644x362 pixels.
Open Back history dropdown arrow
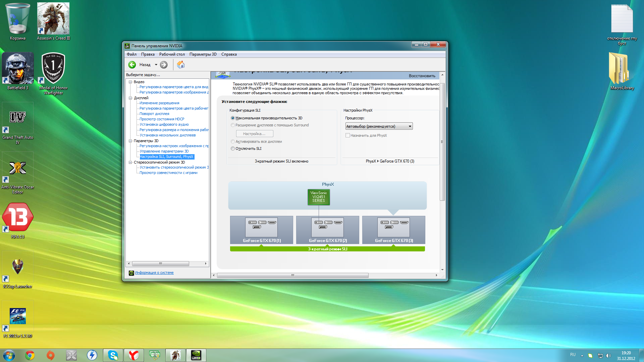click(156, 65)
